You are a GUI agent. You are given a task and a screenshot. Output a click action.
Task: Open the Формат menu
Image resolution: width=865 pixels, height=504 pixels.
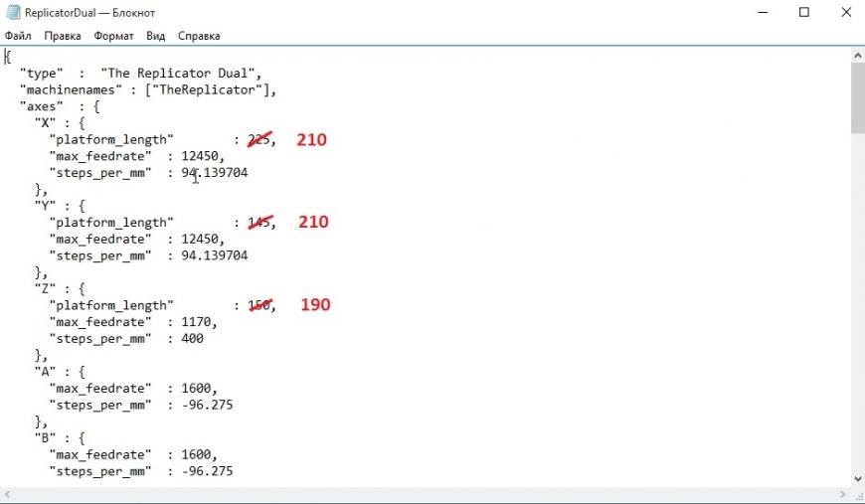(113, 36)
